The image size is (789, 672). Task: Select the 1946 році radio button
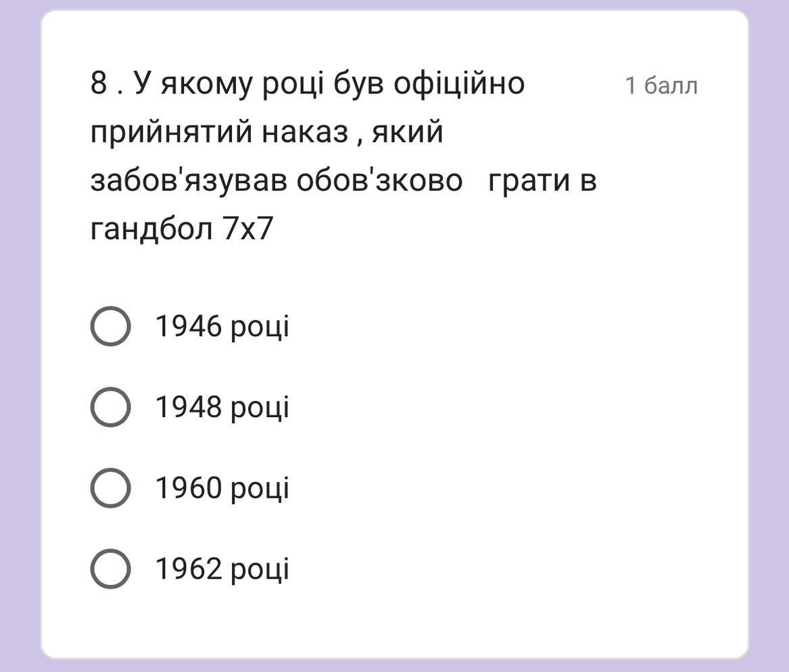tap(110, 327)
